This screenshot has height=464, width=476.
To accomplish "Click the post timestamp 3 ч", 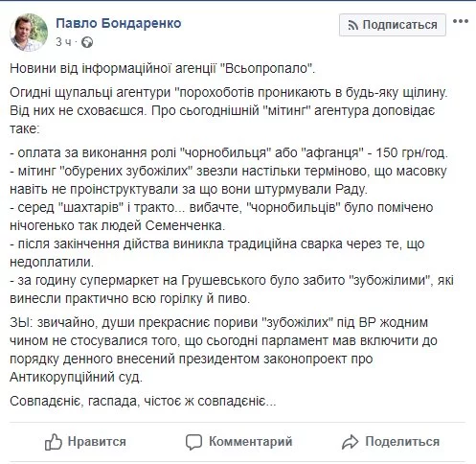I will pos(63,42).
